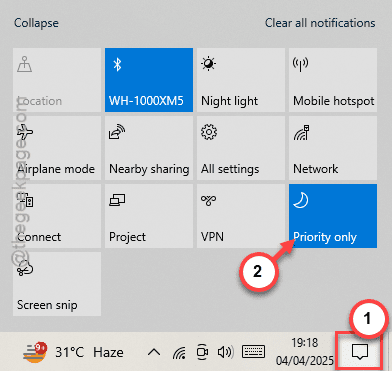Open the Connect tile

coord(57,216)
